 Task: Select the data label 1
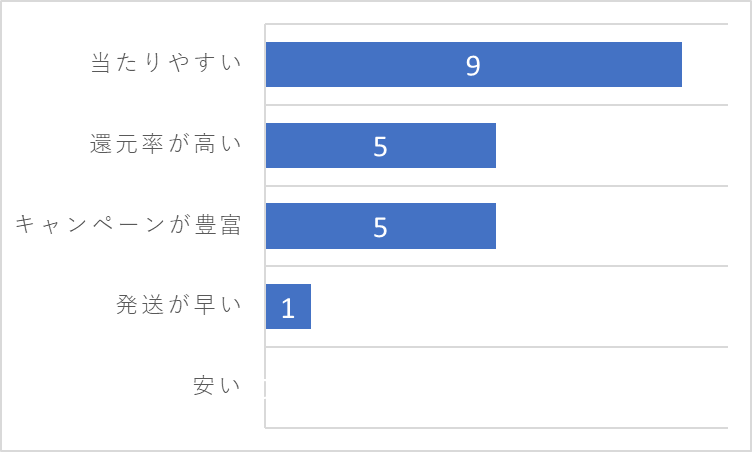coord(288,308)
